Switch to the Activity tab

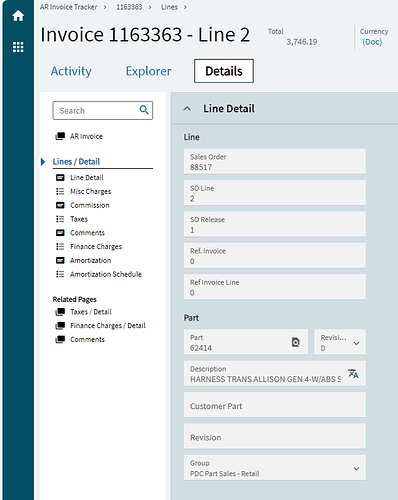point(71,71)
